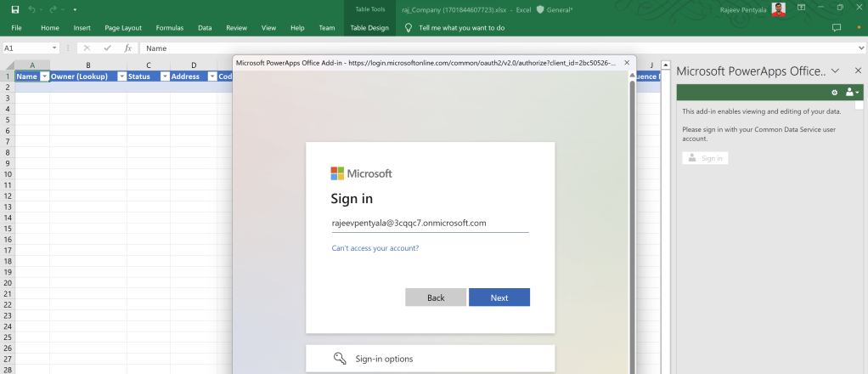Click the sign-in options key icon

pyautogui.click(x=340, y=359)
